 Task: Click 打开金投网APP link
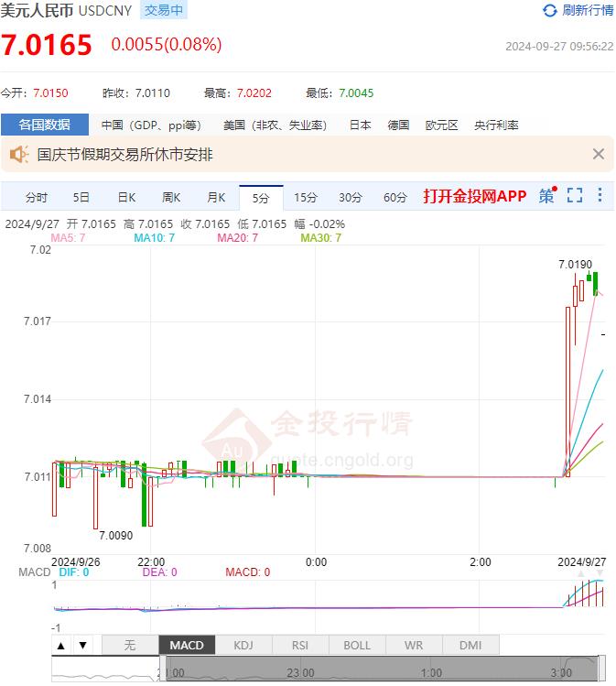pyautogui.click(x=475, y=196)
